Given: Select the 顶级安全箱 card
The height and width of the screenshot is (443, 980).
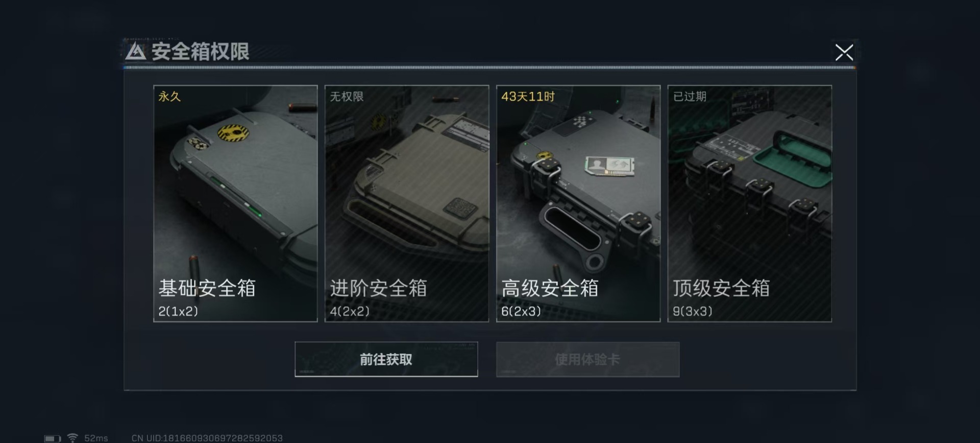Looking at the screenshot, I should [750, 203].
